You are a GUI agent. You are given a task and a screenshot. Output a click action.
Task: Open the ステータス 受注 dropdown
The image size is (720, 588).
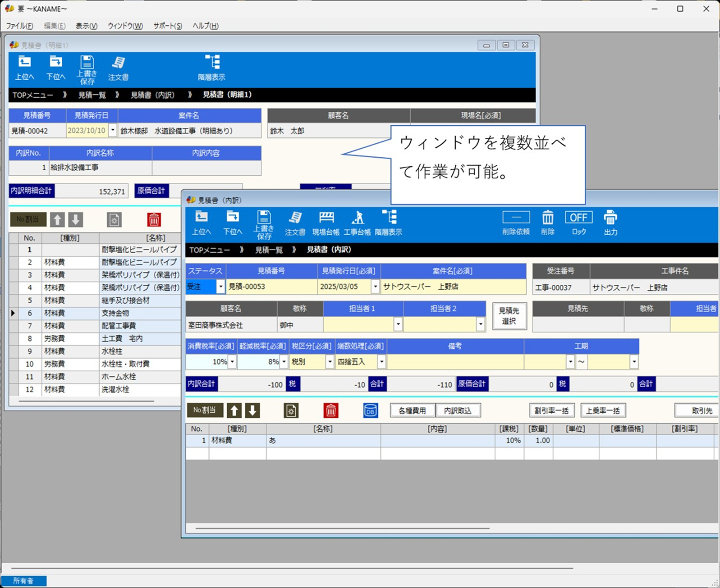coord(220,287)
